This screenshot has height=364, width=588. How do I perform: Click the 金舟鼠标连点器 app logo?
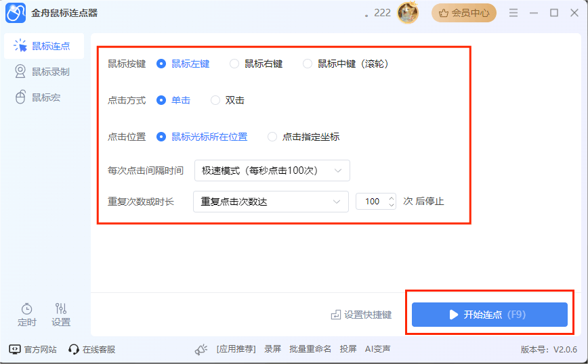coord(16,13)
